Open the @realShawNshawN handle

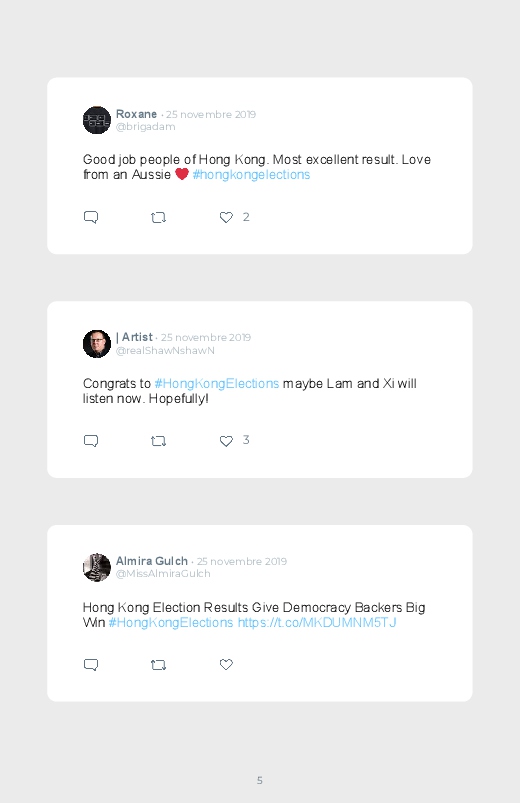(165, 351)
